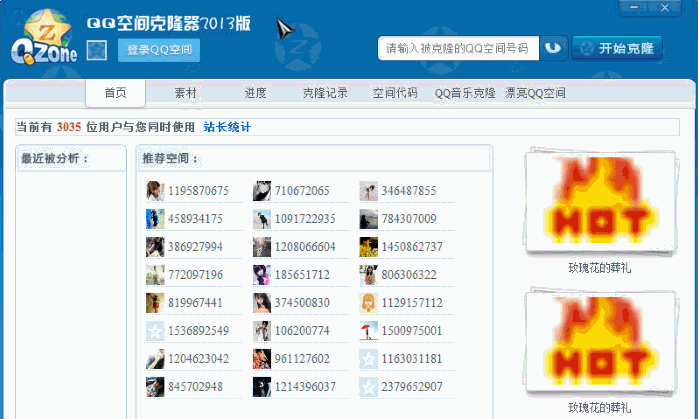Click the QZone star logo
Image resolution: width=698 pixels, height=419 pixels.
pos(44,38)
